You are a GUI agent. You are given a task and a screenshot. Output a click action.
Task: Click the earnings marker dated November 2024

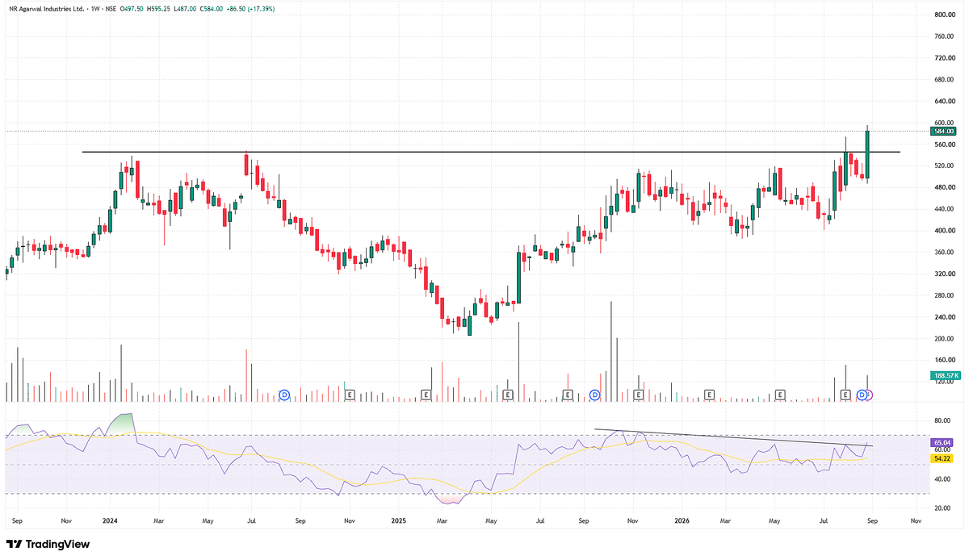coord(350,395)
